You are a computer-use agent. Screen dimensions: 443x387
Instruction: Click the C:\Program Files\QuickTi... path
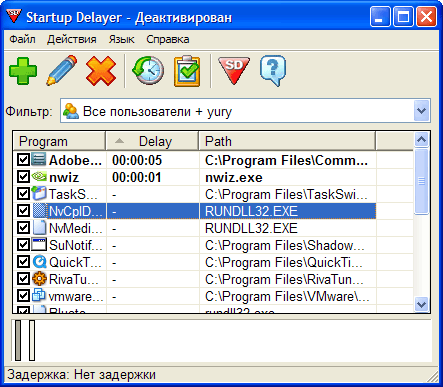(284, 262)
